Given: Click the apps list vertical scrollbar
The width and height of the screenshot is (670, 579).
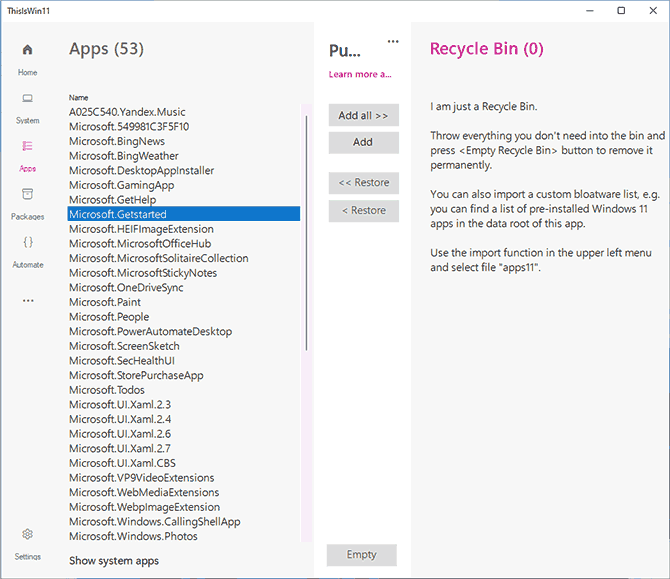Looking at the screenshot, I should [x=306, y=233].
